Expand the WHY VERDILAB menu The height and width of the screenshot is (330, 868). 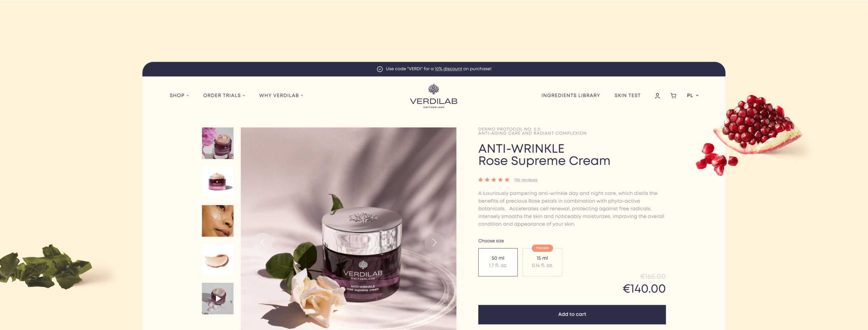pyautogui.click(x=281, y=96)
